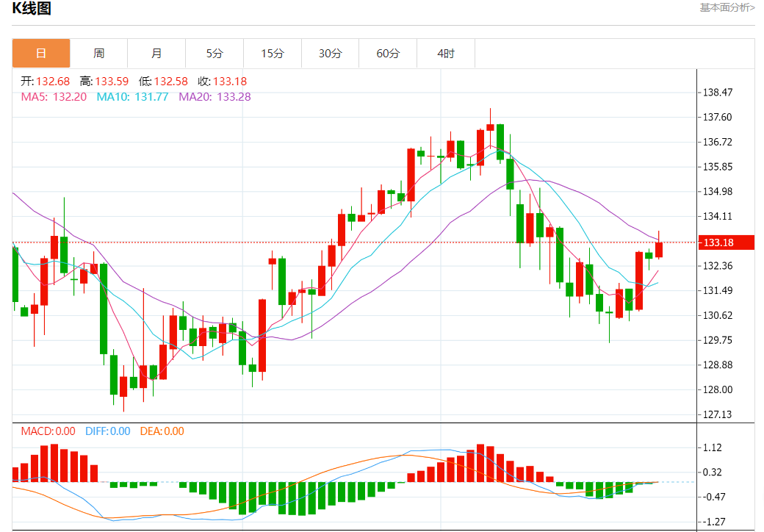Select the 日 daily chart tab
Image resolution: width=764 pixels, height=532 pixels.
click(x=41, y=53)
